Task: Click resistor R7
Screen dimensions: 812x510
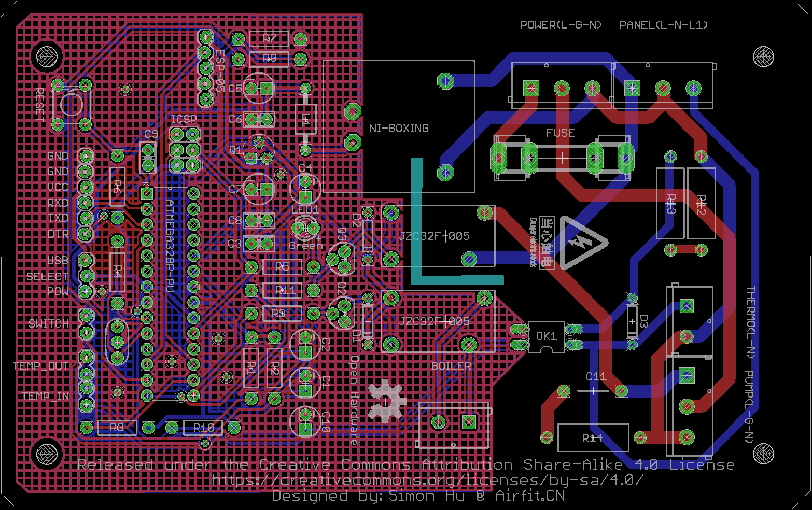Action: pyautogui.click(x=269, y=38)
